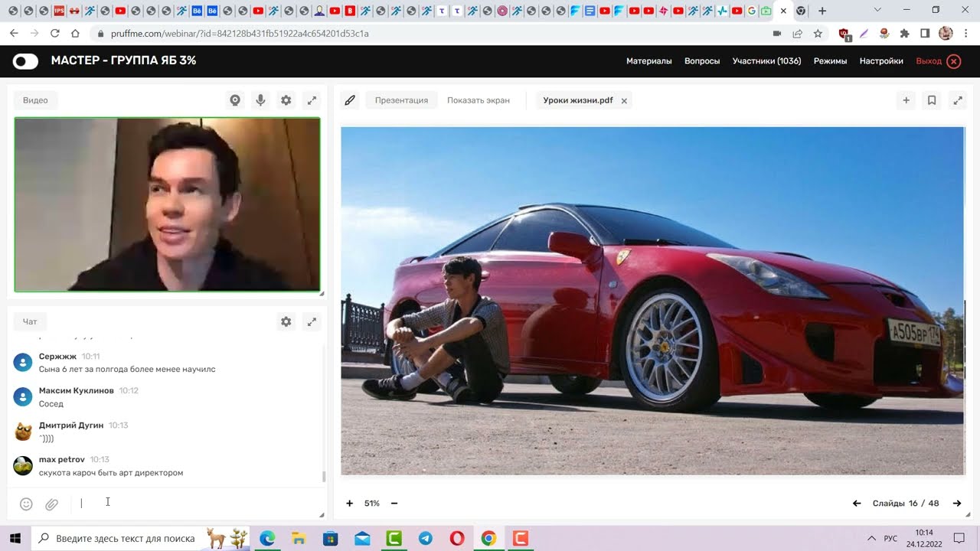The height and width of the screenshot is (551, 980).
Task: Toggle the microphone in the video panel
Action: [x=260, y=100]
